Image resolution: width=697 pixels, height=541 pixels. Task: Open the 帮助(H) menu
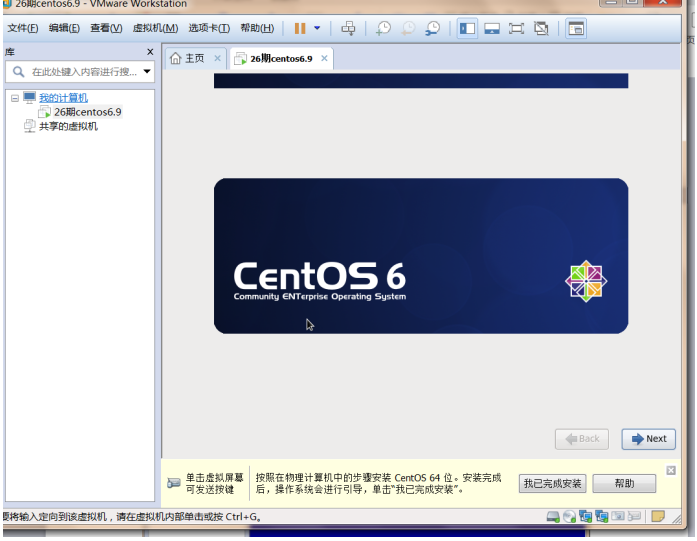click(257, 28)
